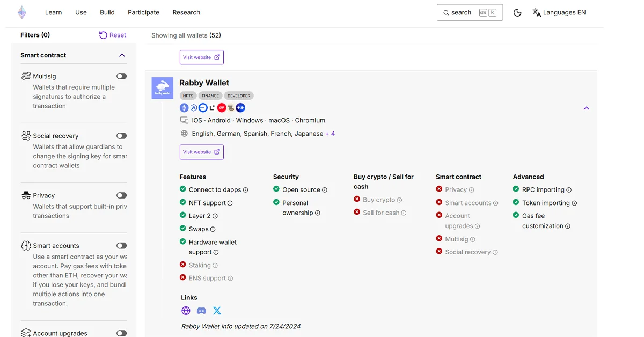This screenshot has width=644, height=337.
Task: Click Rabby Wallet's Visit website button
Action: (x=201, y=152)
